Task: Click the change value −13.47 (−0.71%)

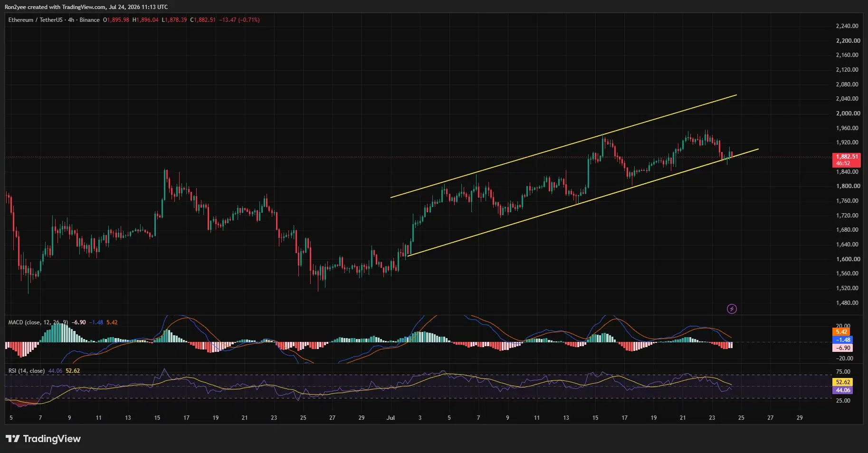Action: pyautogui.click(x=239, y=20)
